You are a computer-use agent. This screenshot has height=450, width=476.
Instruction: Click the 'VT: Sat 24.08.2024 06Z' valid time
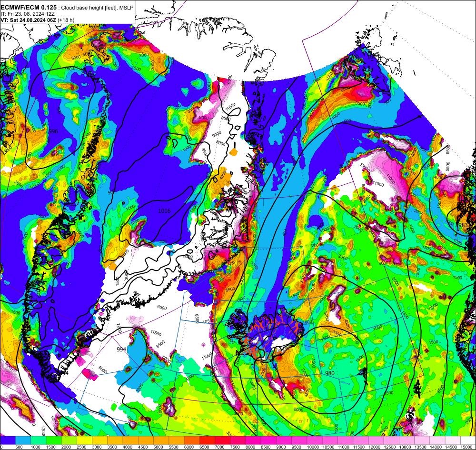tap(29, 20)
